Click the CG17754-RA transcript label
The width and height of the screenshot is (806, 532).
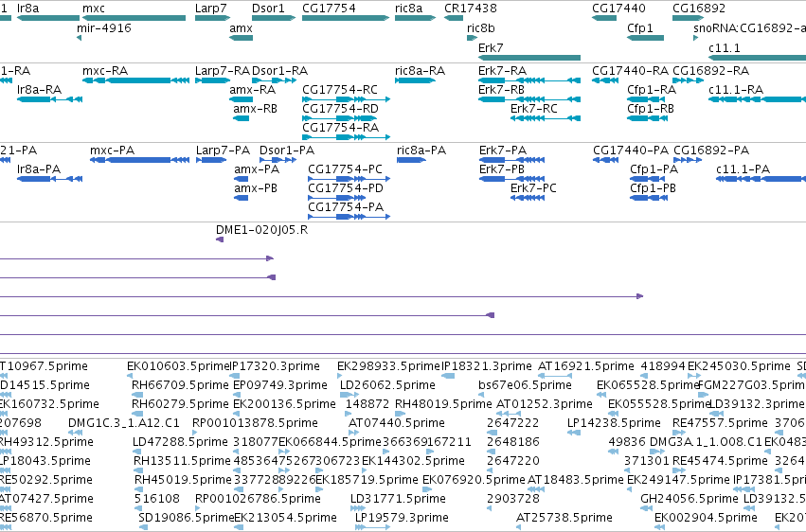coord(340,128)
